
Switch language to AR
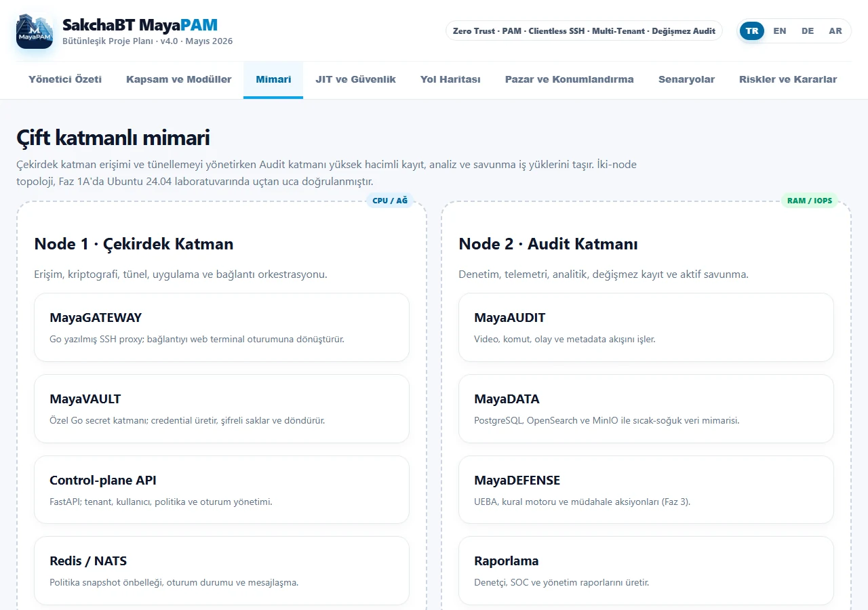[835, 31]
